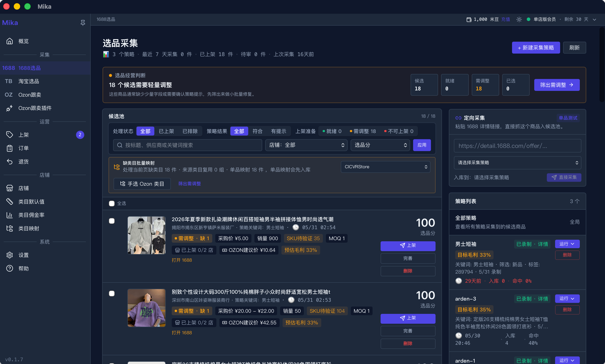Open purple t-shirt product thumbnail
This screenshot has height=364, width=605.
click(147, 308)
